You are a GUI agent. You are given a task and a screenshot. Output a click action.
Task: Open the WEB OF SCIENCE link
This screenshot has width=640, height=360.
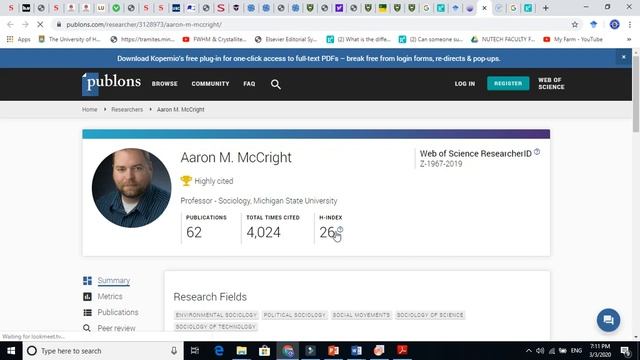tap(551, 83)
